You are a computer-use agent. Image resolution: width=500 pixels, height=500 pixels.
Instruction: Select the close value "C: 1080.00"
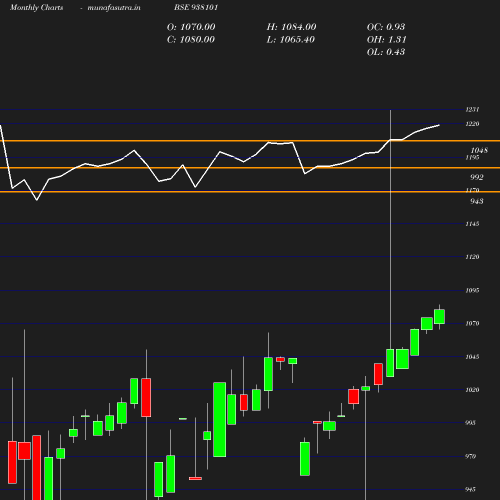(191, 40)
